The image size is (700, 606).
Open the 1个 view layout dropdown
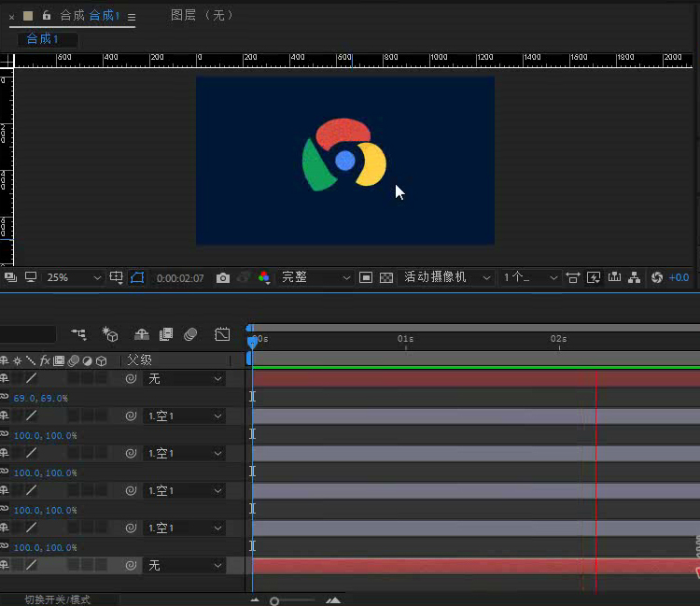[529, 277]
